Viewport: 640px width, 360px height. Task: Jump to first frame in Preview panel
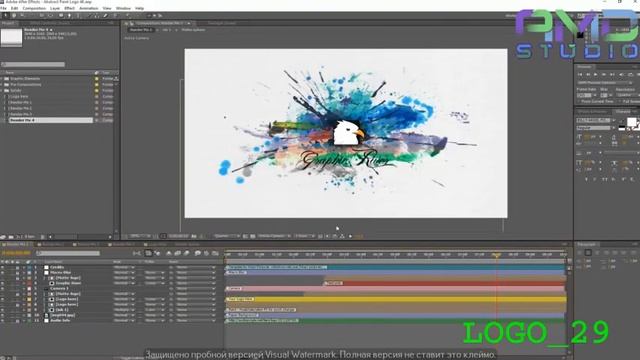(x=580, y=75)
